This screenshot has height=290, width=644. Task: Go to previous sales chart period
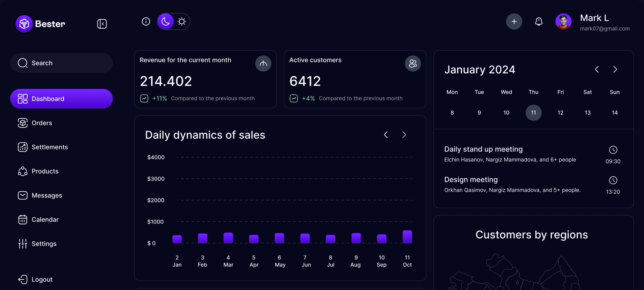pos(386,135)
